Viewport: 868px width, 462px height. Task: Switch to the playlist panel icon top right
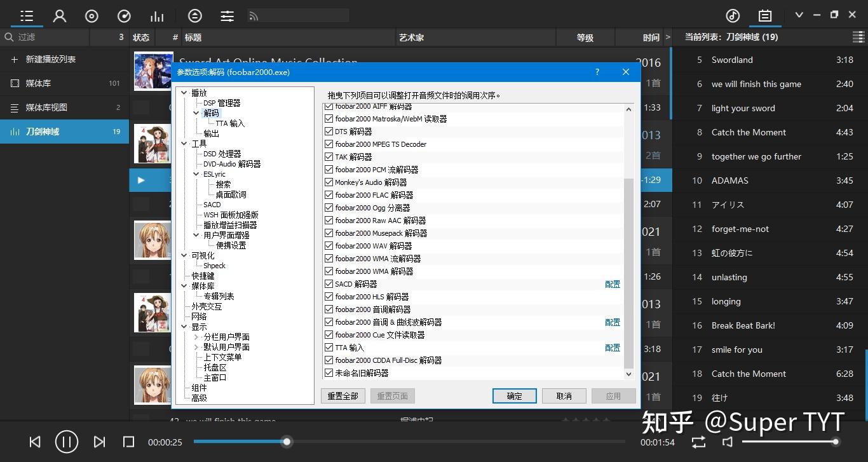point(764,14)
